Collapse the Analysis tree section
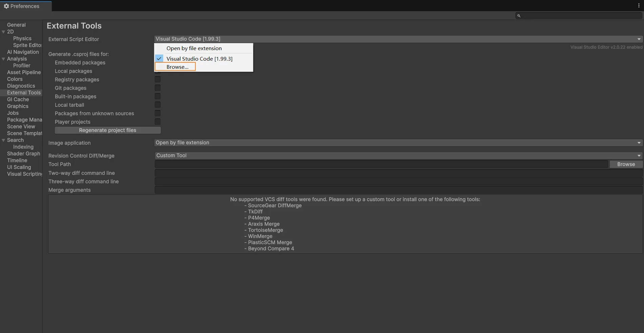644x333 pixels. pyautogui.click(x=3, y=59)
